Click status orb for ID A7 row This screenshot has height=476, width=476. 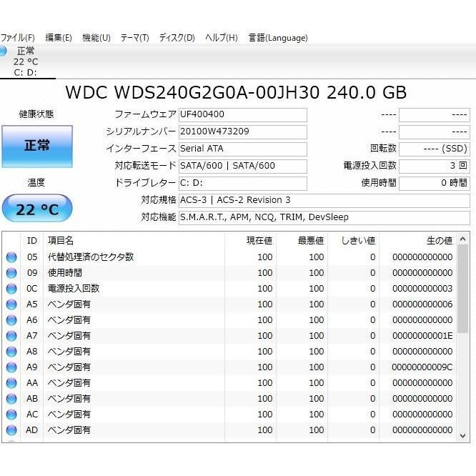(11, 336)
